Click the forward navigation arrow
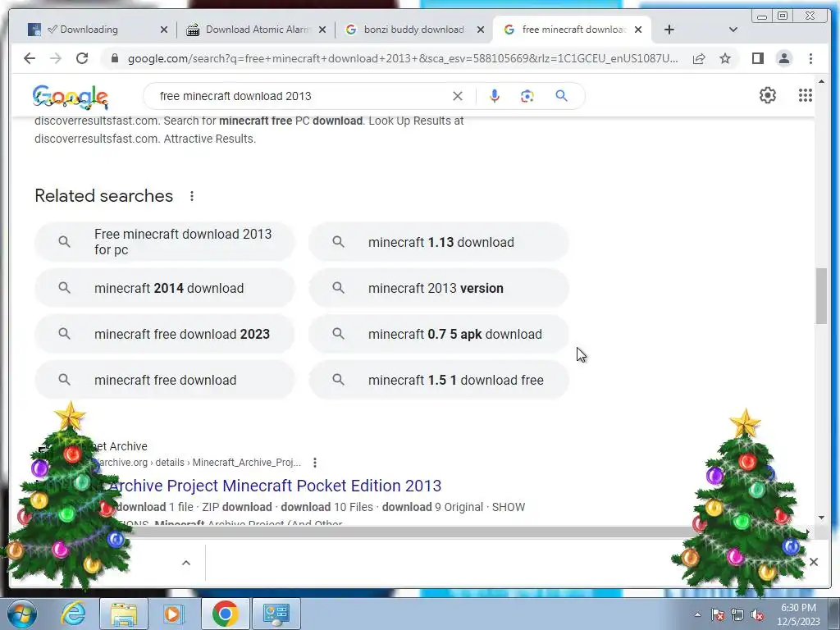This screenshot has height=630, width=840. tap(56, 58)
